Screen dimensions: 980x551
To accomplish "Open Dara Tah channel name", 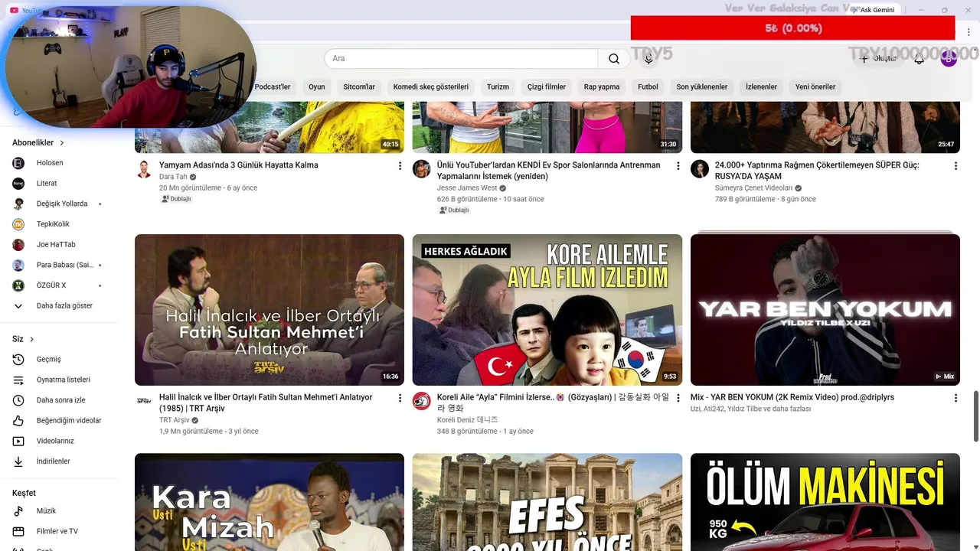I will [173, 177].
